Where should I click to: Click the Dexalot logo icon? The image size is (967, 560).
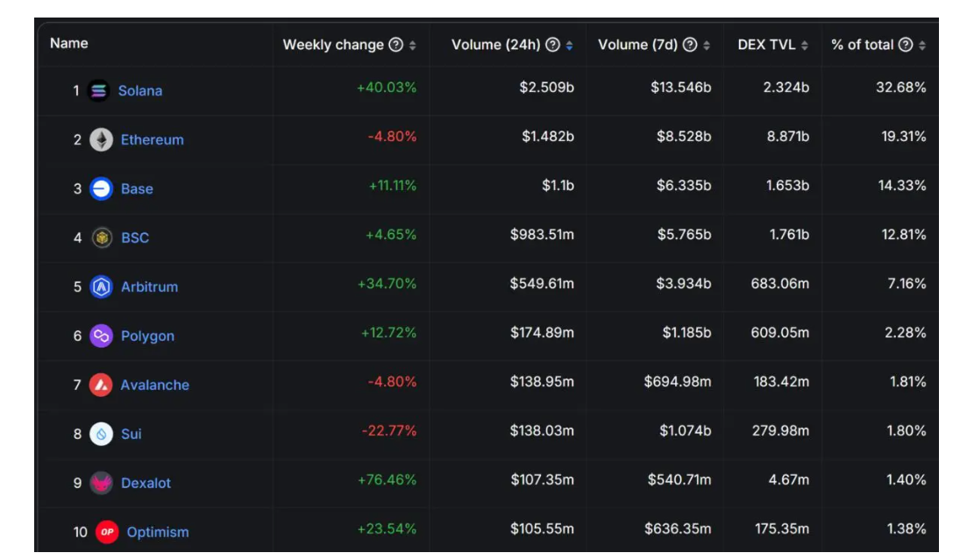pos(101,483)
